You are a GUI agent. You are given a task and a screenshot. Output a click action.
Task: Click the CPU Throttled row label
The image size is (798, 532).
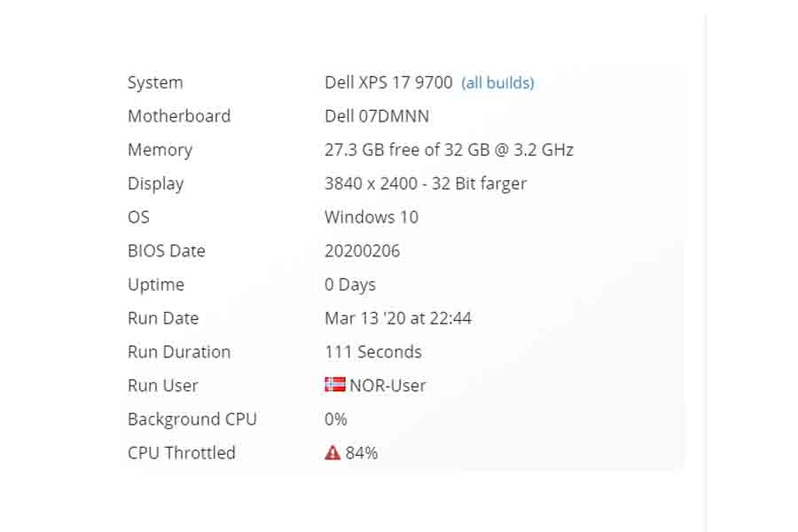182,453
